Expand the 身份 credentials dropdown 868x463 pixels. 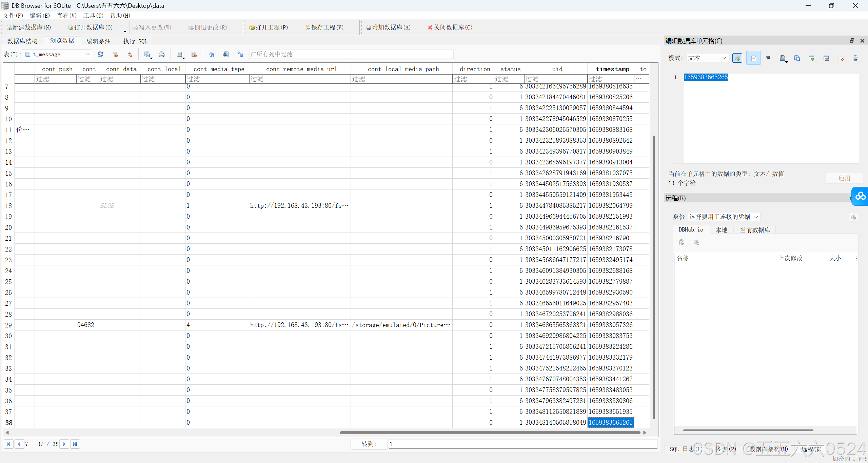[724, 217]
